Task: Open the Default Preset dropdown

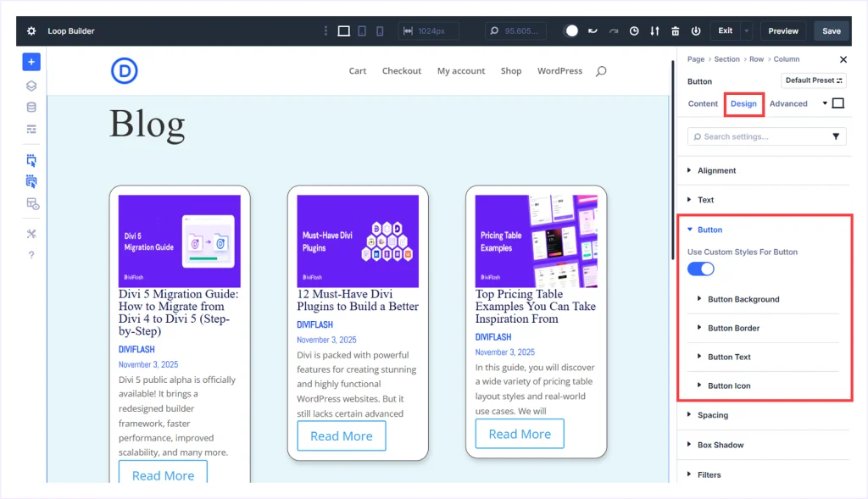Action: [814, 80]
